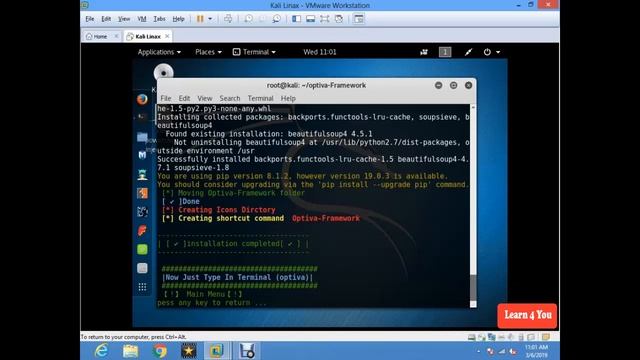Expand the power options dropdown arrow
The height and width of the screenshot is (360, 640).
[x=210, y=19]
